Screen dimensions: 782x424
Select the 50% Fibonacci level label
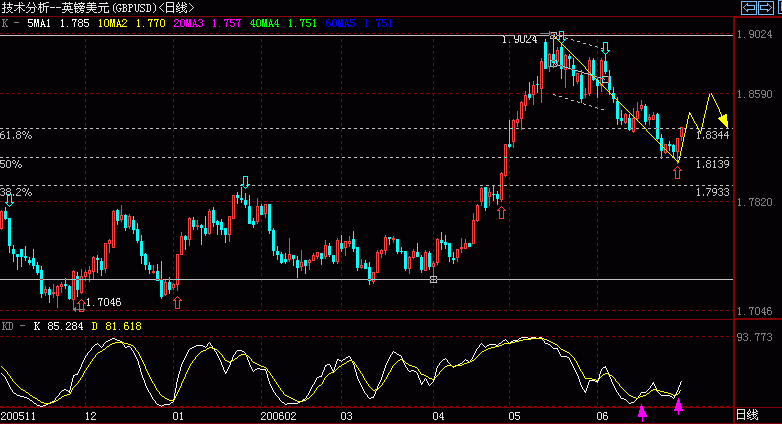pyautogui.click(x=11, y=164)
